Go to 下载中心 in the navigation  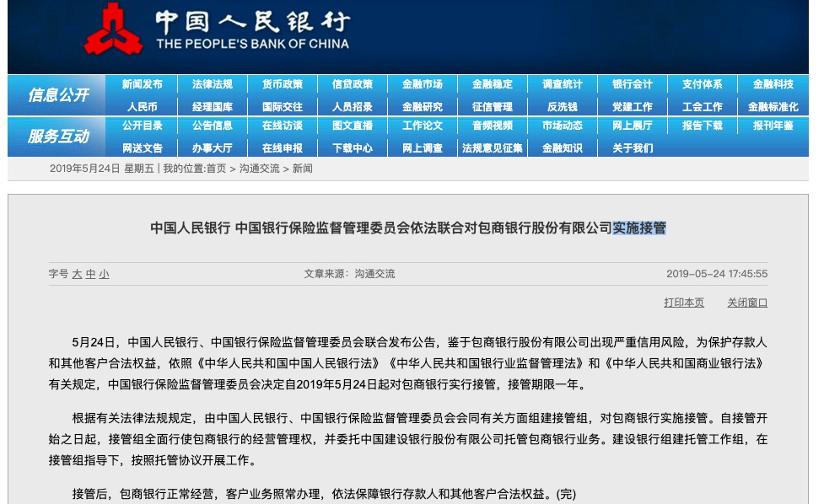tap(353, 148)
